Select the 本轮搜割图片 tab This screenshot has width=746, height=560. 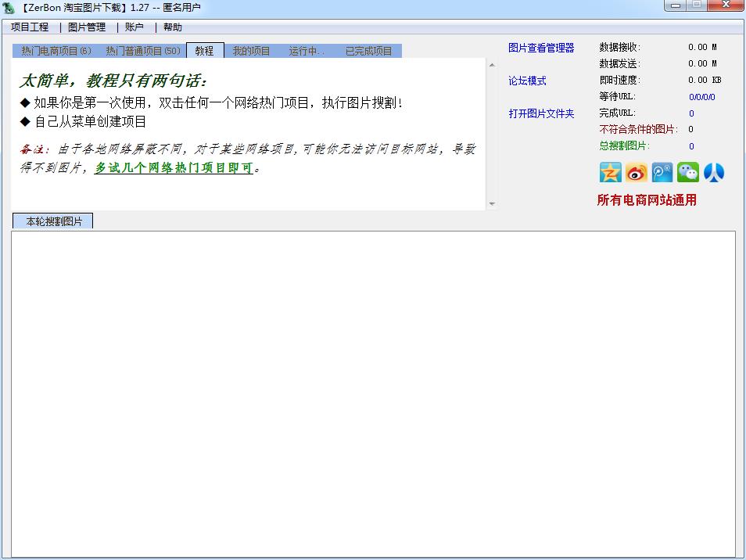tap(52, 221)
